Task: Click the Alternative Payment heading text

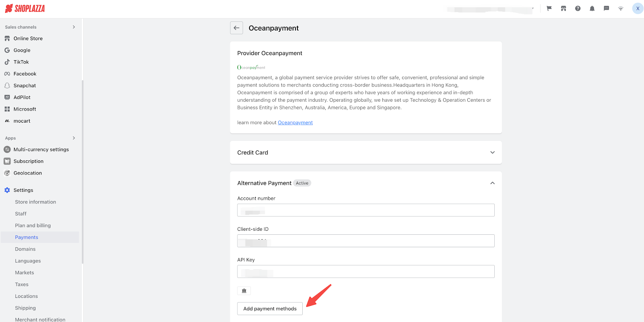Action: click(264, 183)
